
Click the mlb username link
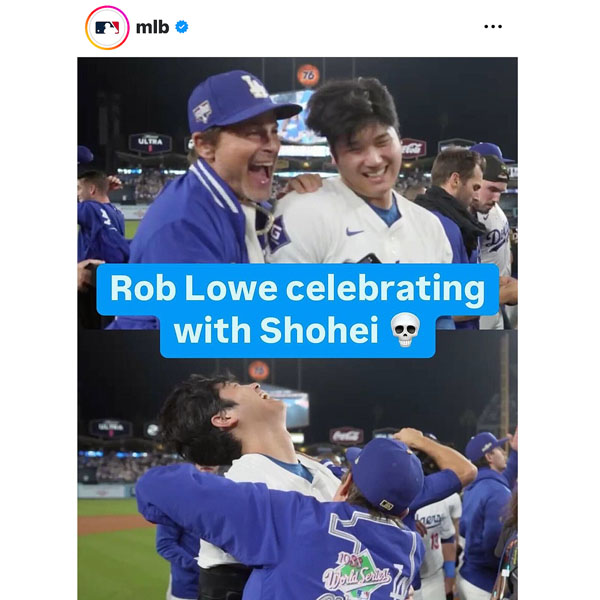152,27
